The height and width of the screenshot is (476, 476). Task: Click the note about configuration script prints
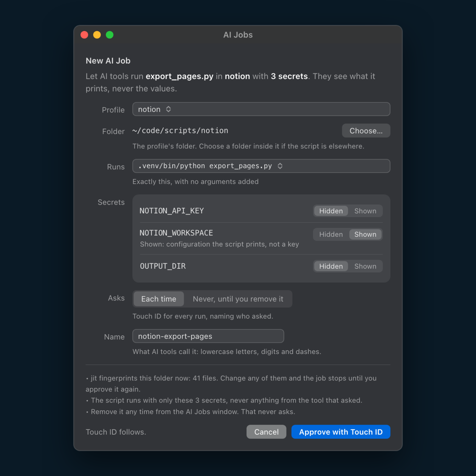pyautogui.click(x=220, y=244)
